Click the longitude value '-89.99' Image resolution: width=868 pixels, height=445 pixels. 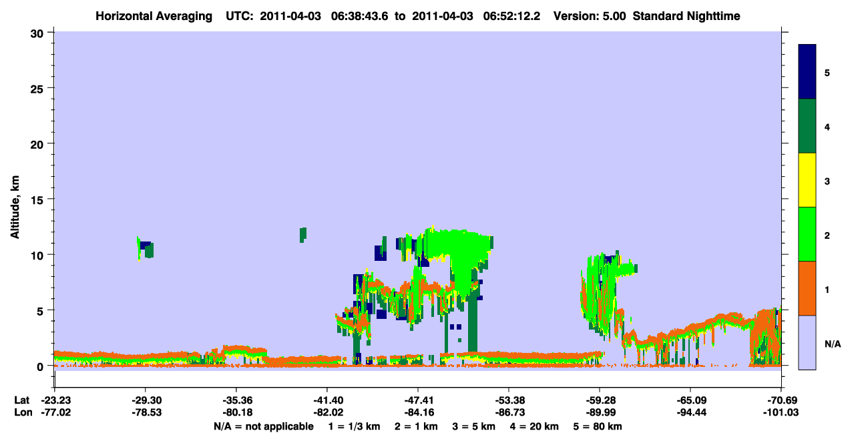pos(600,413)
